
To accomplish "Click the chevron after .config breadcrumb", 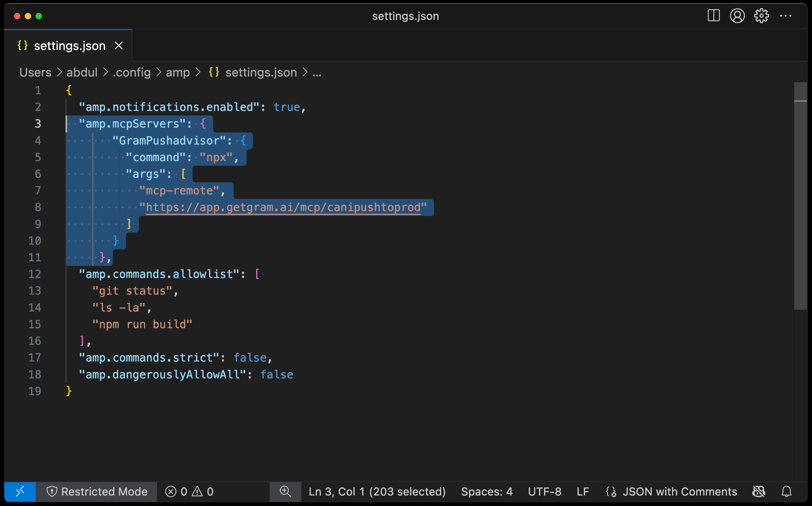I will pos(159,72).
